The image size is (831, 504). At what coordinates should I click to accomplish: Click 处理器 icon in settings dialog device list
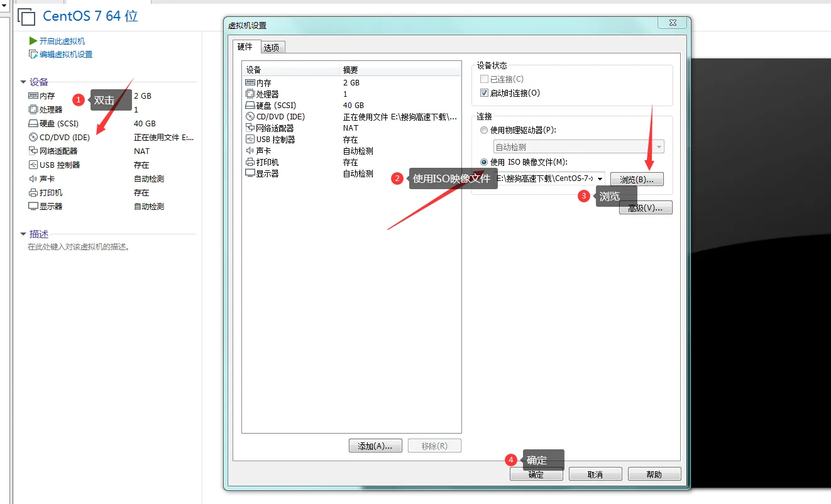pyautogui.click(x=250, y=94)
